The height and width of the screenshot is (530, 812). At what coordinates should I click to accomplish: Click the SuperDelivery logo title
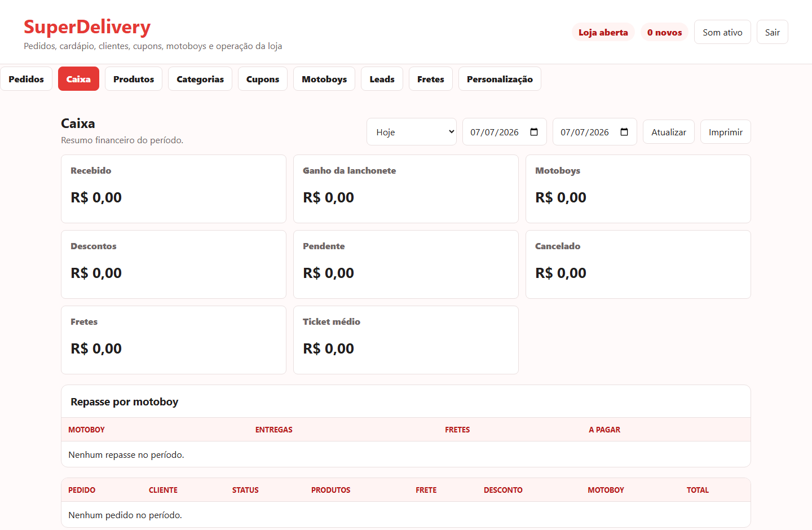[87, 27]
